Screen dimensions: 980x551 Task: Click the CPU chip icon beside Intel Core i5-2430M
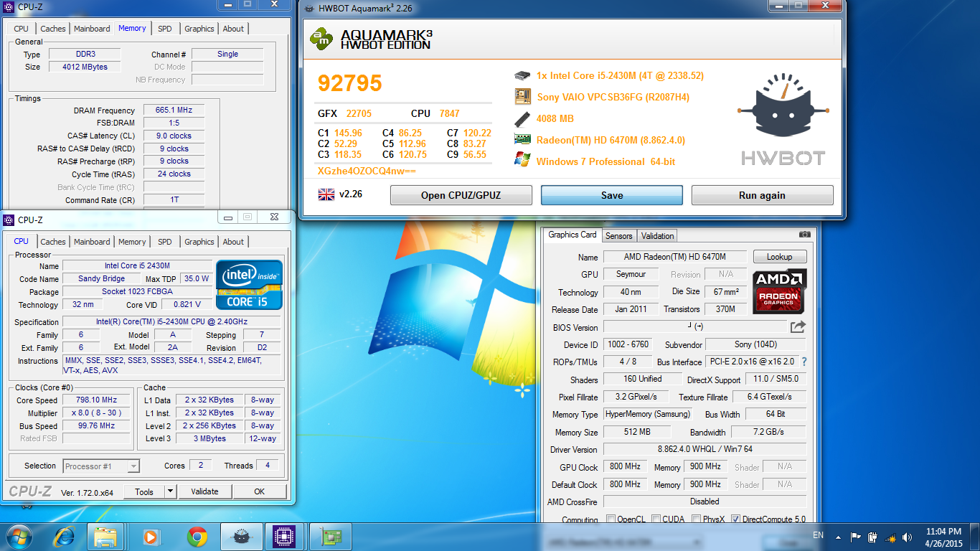tap(522, 75)
